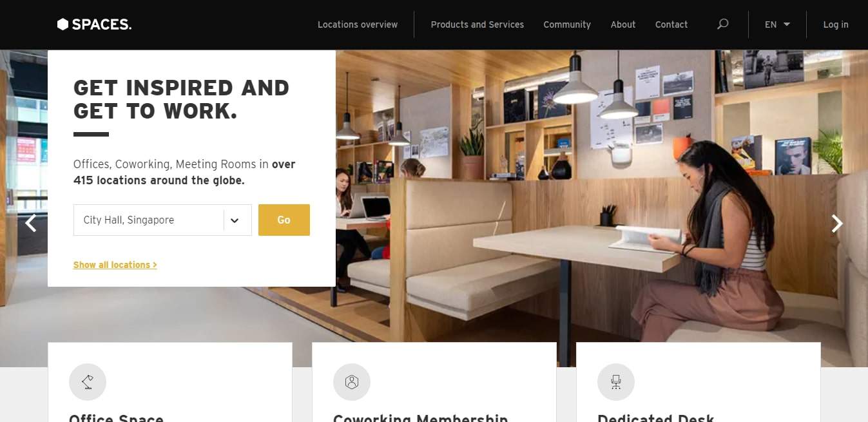Show the previous hero slide

(x=30, y=223)
